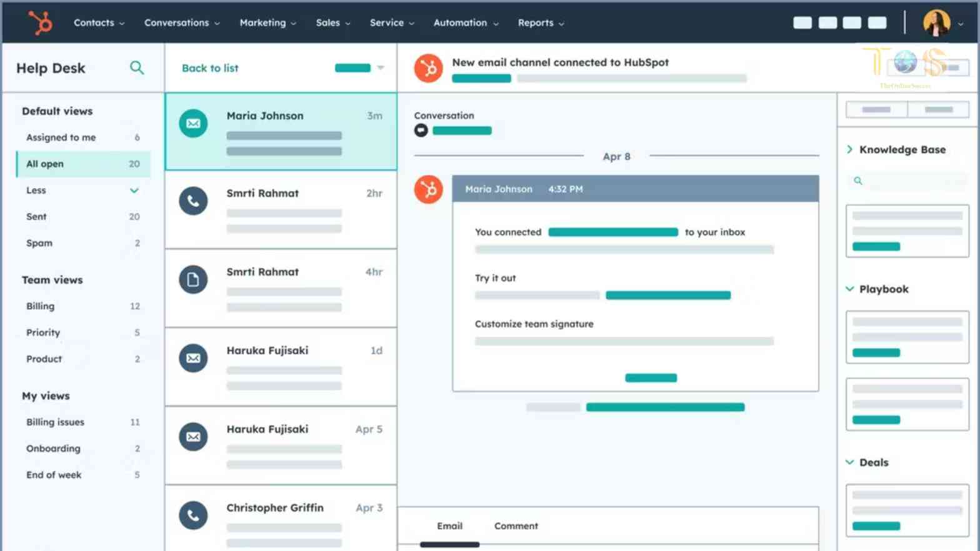Click Maria Johnson email envelope icon
The height and width of the screenshot is (551, 980).
[193, 124]
